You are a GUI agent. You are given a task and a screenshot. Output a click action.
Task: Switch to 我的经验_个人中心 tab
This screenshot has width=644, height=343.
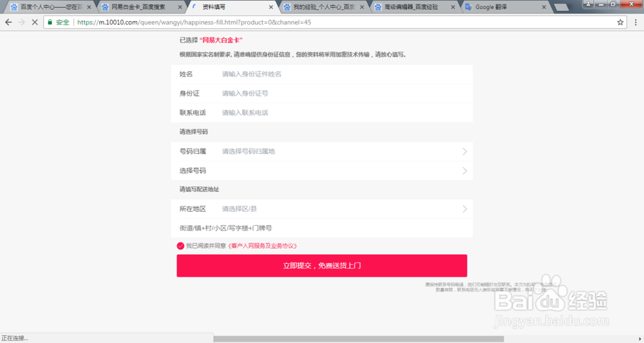[323, 7]
